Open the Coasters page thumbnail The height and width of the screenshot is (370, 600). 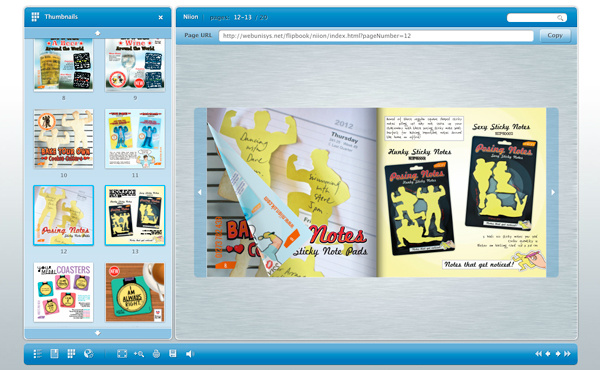pyautogui.click(x=64, y=292)
